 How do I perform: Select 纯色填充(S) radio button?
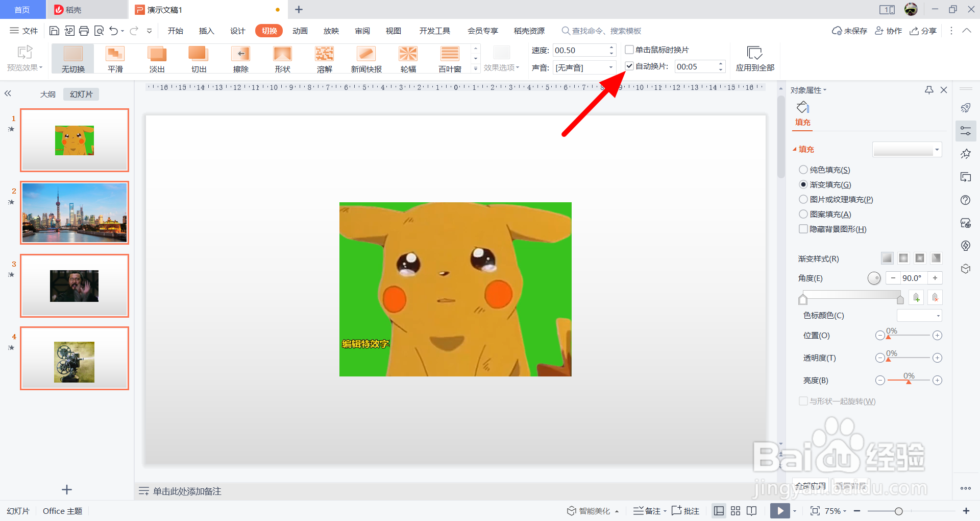[x=803, y=170]
